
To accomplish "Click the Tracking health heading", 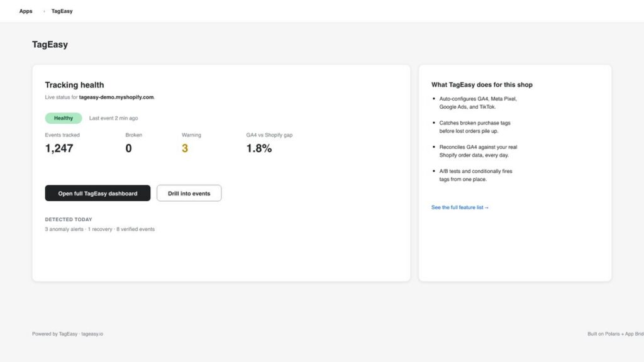I will click(74, 85).
